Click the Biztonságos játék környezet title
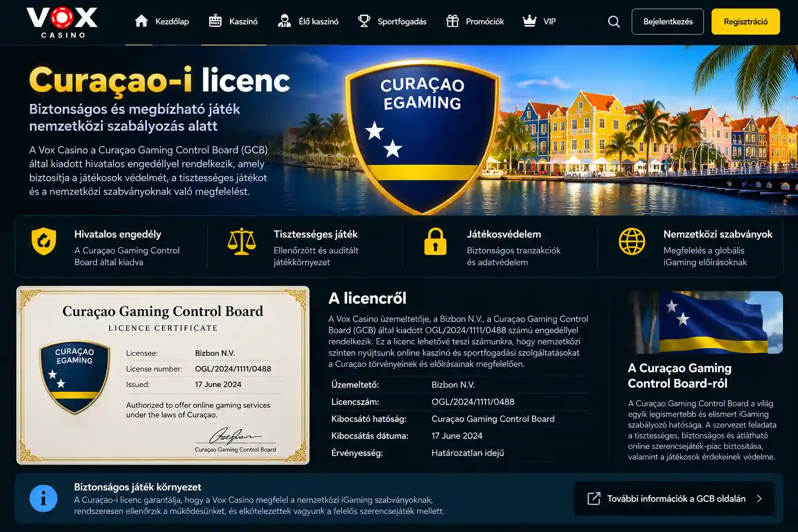Screen dimensions: 798x532 tap(138, 487)
